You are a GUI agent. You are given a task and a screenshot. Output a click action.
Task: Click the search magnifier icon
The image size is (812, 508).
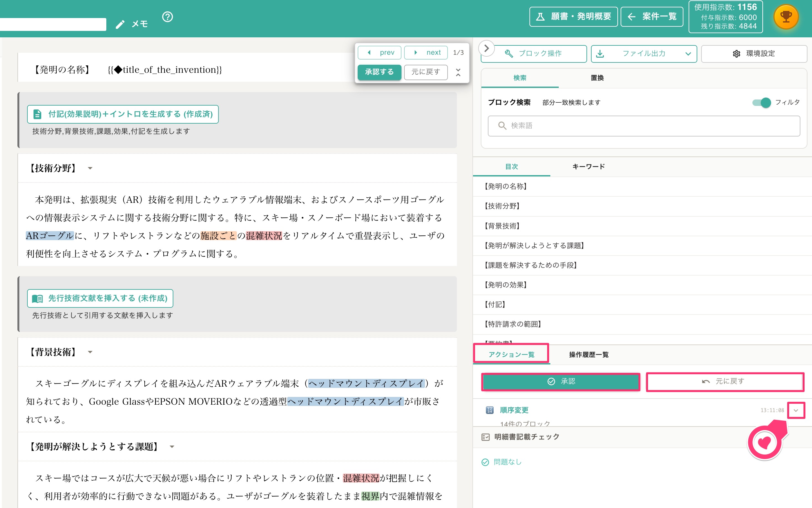coord(502,126)
